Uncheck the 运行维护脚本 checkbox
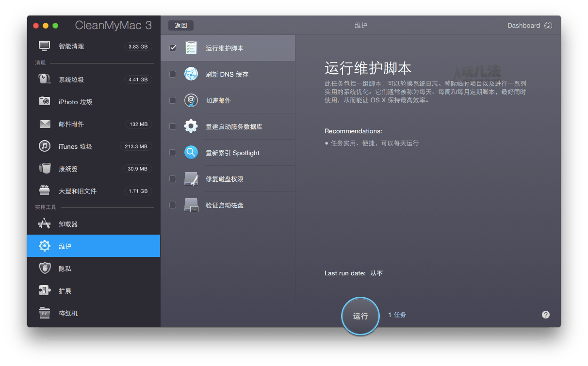This screenshot has width=588, height=366. [173, 48]
